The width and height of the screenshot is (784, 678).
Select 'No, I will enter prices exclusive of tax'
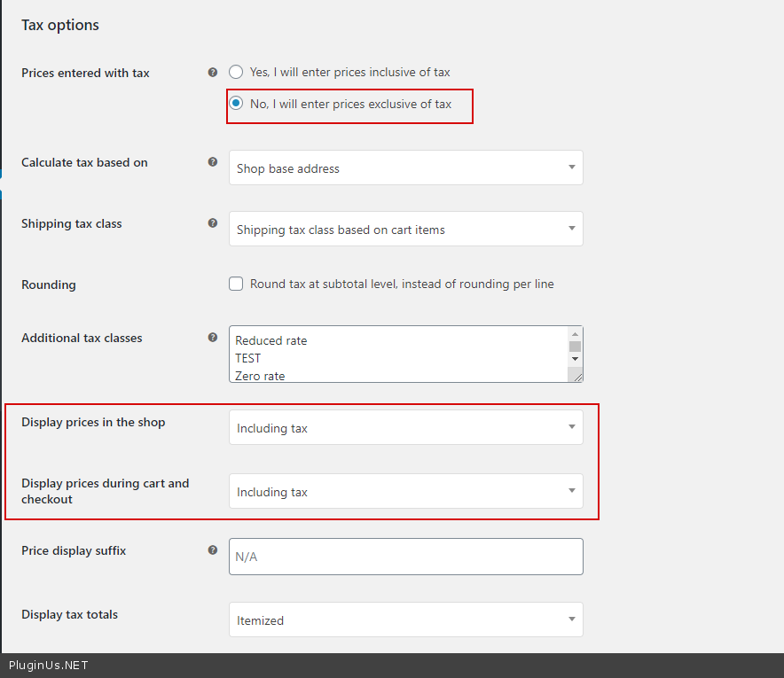point(236,104)
